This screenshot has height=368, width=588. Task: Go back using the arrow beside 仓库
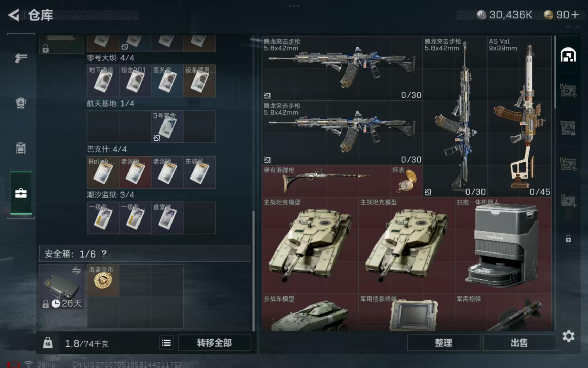pyautogui.click(x=14, y=15)
